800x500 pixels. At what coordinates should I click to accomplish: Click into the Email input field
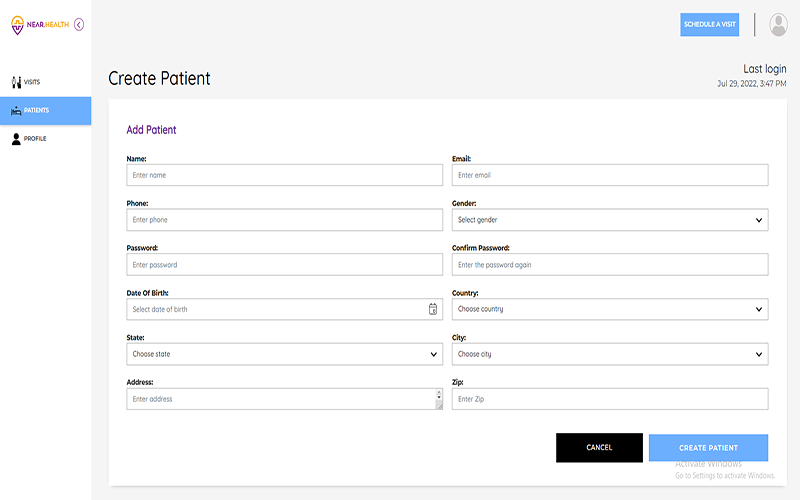coord(610,175)
